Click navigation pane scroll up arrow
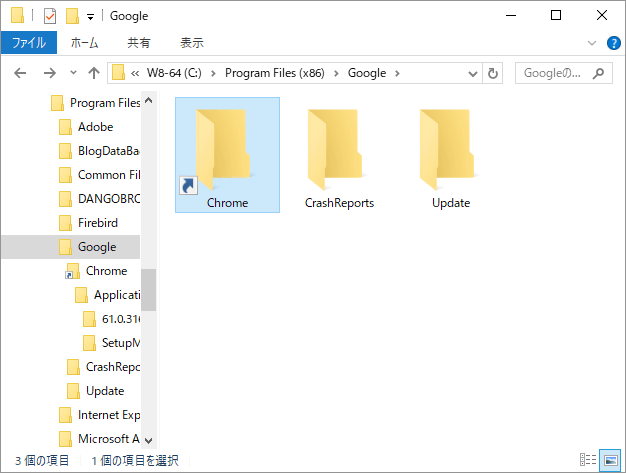The image size is (626, 473). [x=149, y=100]
